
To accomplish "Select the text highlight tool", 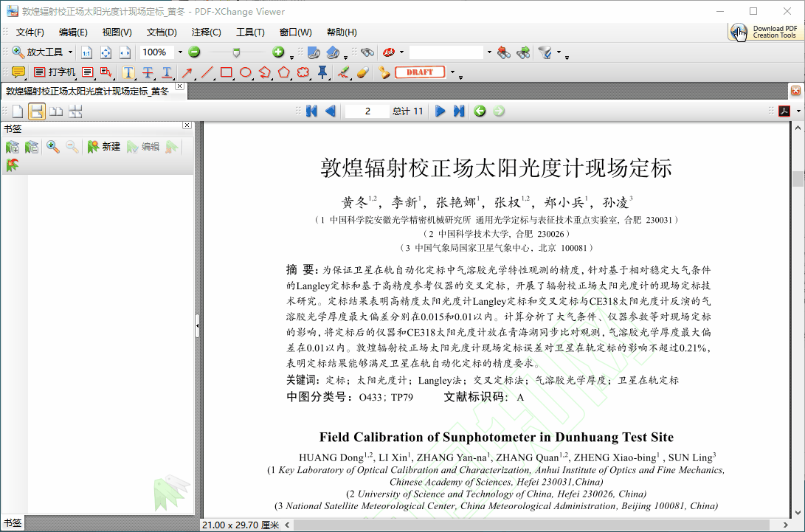I will pyautogui.click(x=128, y=72).
